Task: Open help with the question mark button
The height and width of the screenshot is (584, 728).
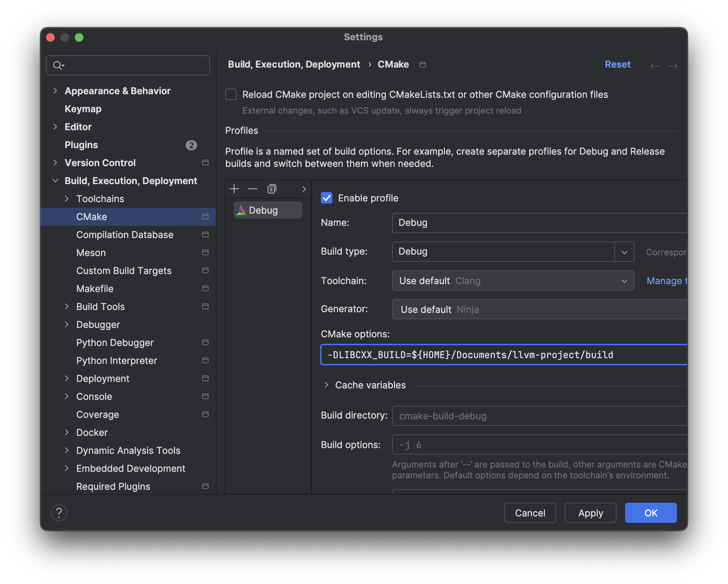Action: coord(59,513)
